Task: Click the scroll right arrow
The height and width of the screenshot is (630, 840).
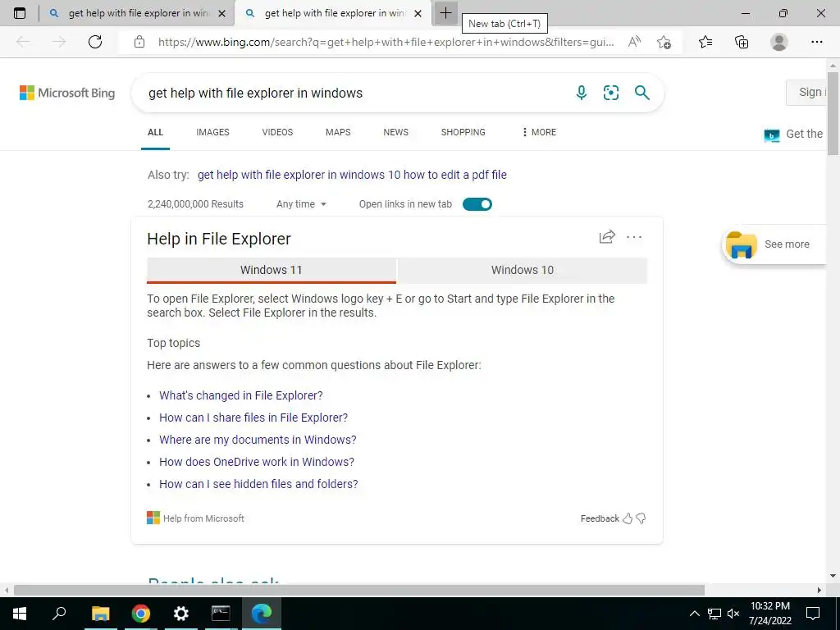Action: coord(819,590)
